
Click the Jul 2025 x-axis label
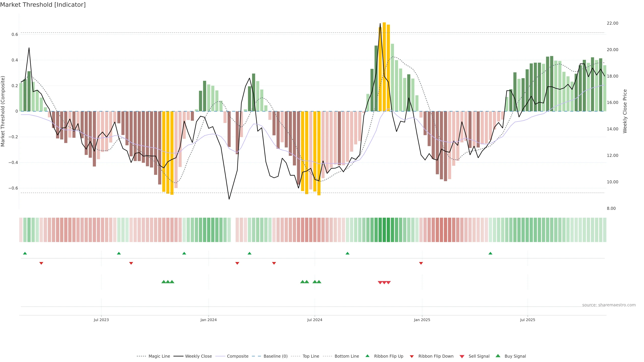(527, 320)
